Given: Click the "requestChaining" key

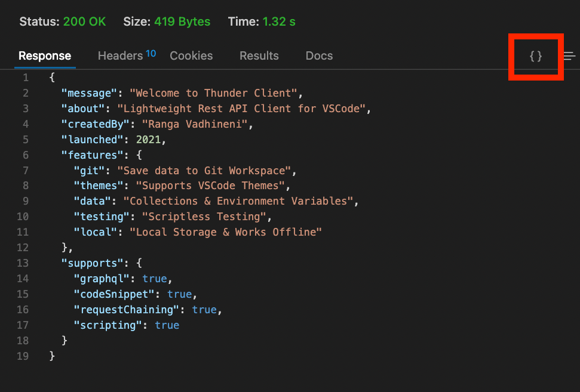Looking at the screenshot, I should [127, 310].
